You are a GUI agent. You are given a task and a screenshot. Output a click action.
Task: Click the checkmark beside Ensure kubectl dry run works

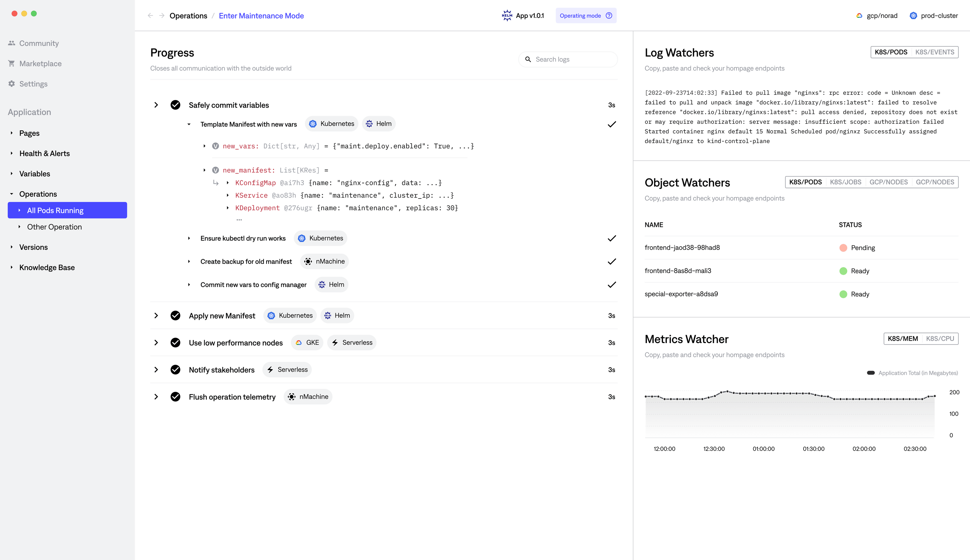pyautogui.click(x=611, y=238)
